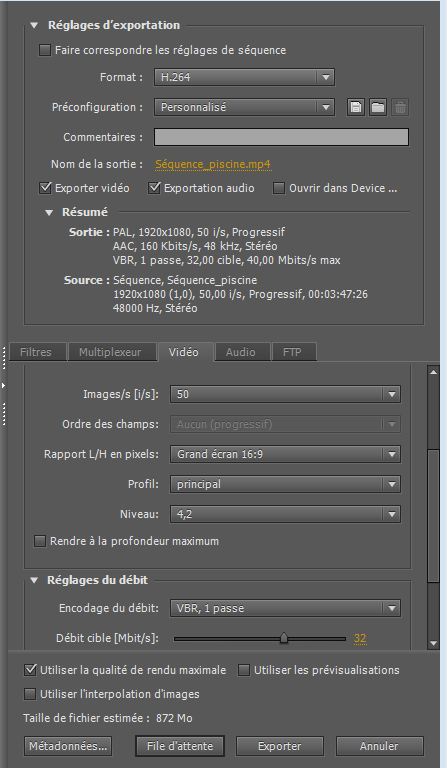Click the scrollbar down arrow icon
This screenshot has width=447, height=768.
[x=433, y=643]
